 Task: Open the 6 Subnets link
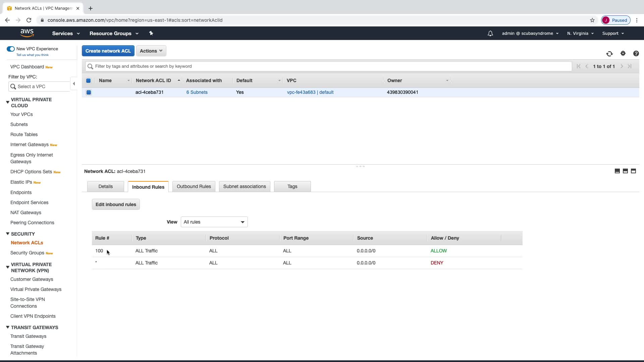pyautogui.click(x=197, y=92)
